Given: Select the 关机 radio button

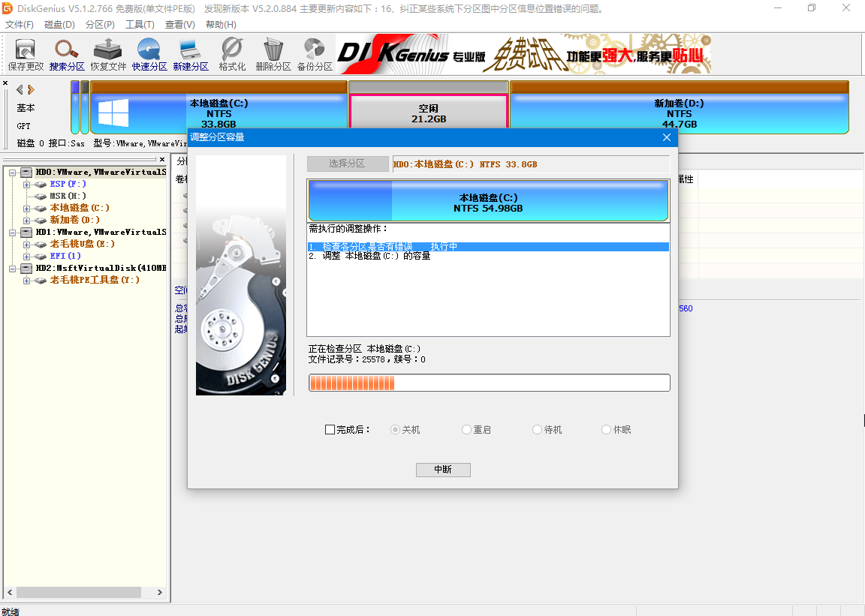Looking at the screenshot, I should point(395,430).
